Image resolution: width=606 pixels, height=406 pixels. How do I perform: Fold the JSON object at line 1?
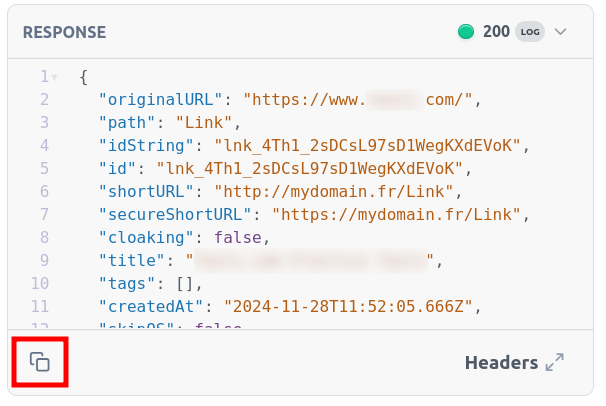pos(54,77)
